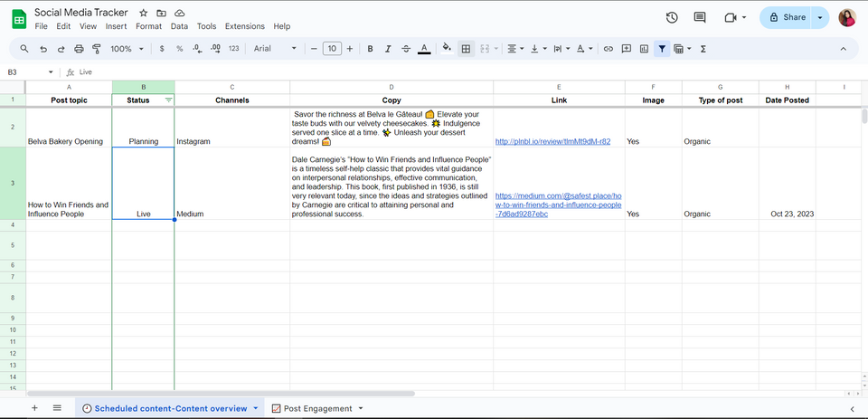Decrease font size with minus button
Image resolution: width=868 pixels, height=419 pixels.
click(314, 49)
